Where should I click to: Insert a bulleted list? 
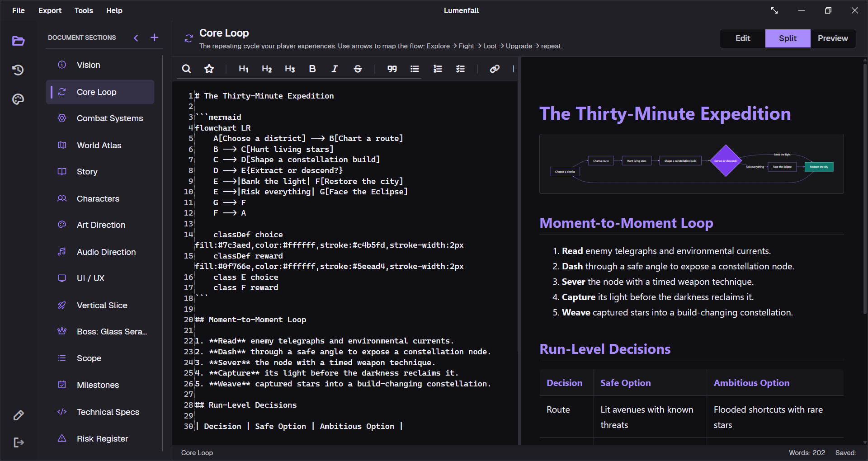(415, 69)
